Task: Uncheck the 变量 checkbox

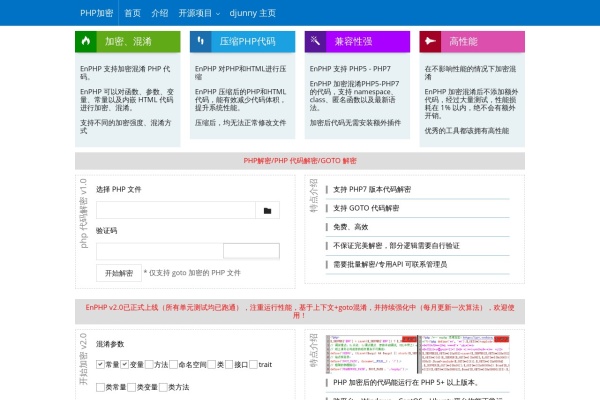Action: coord(125,365)
